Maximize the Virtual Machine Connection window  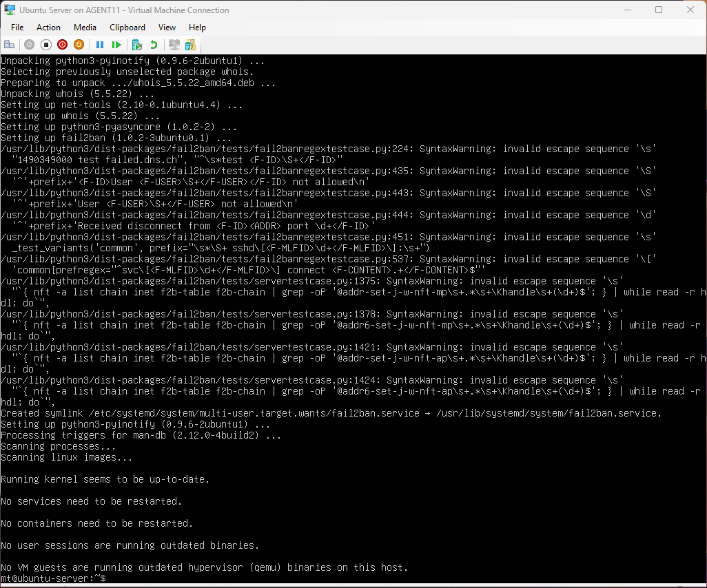[659, 10]
